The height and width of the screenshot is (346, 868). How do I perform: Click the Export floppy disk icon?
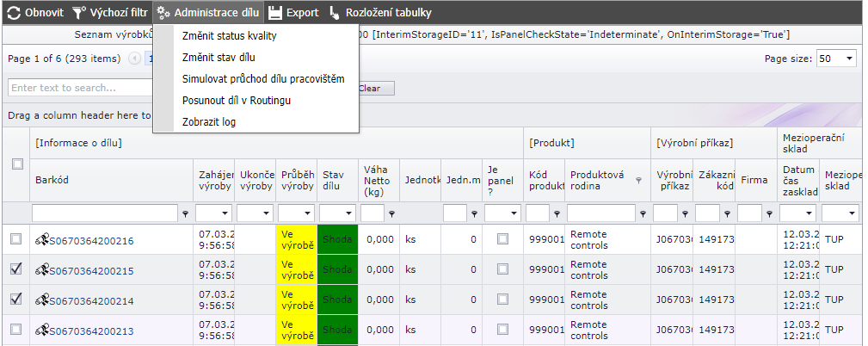(x=274, y=13)
